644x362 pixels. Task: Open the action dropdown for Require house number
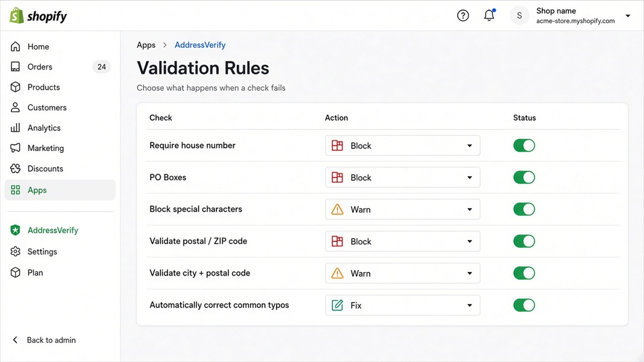pos(402,146)
